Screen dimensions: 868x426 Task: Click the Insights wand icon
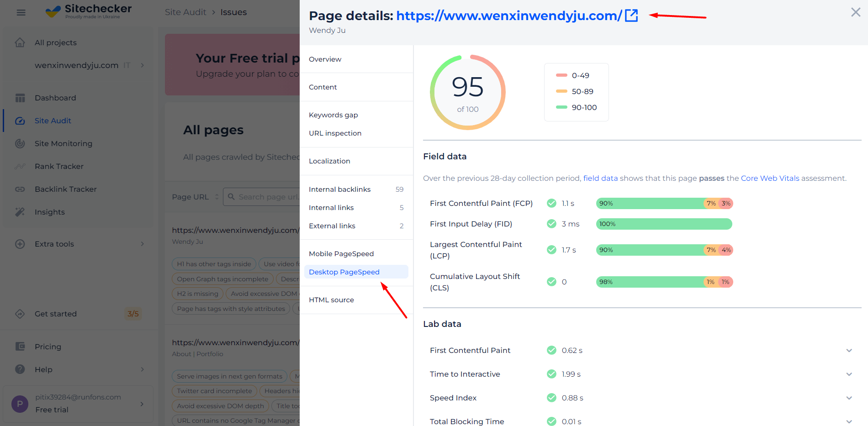tap(20, 212)
